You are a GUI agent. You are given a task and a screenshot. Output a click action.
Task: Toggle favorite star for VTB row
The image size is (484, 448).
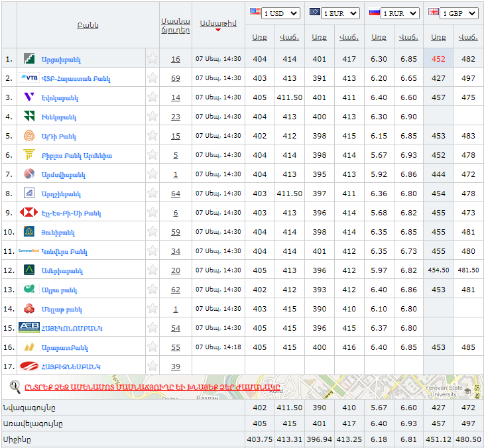pyautogui.click(x=152, y=78)
